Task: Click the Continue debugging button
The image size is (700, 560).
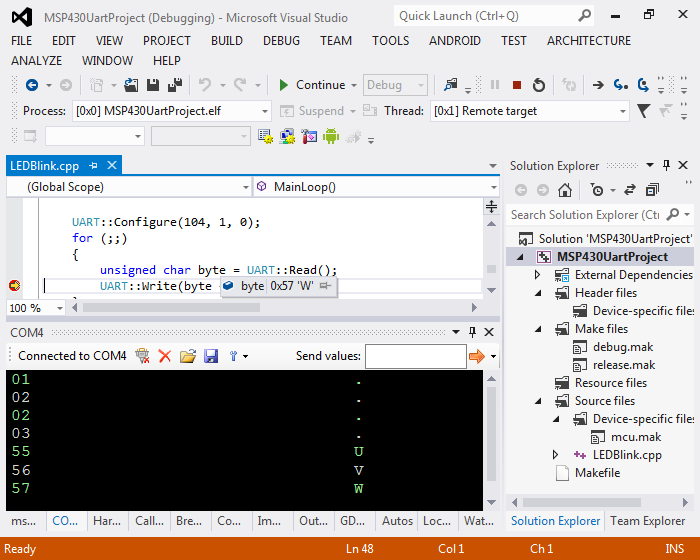Action: point(312,85)
